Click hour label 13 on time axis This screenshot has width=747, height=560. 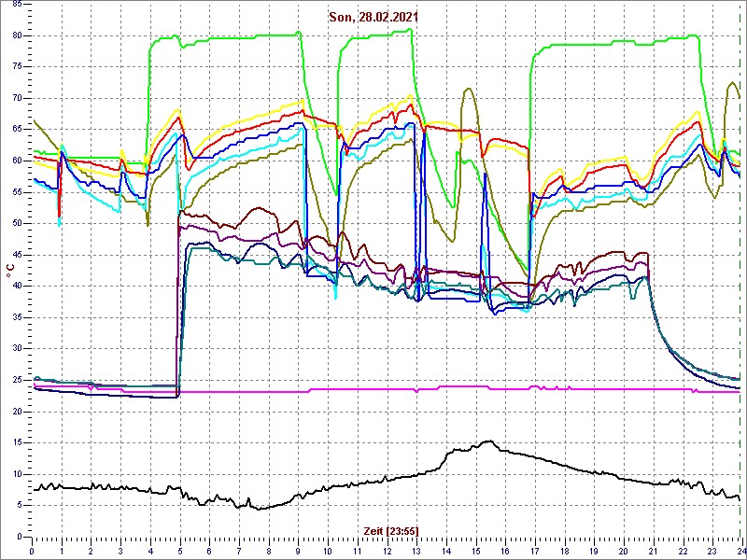(416, 550)
